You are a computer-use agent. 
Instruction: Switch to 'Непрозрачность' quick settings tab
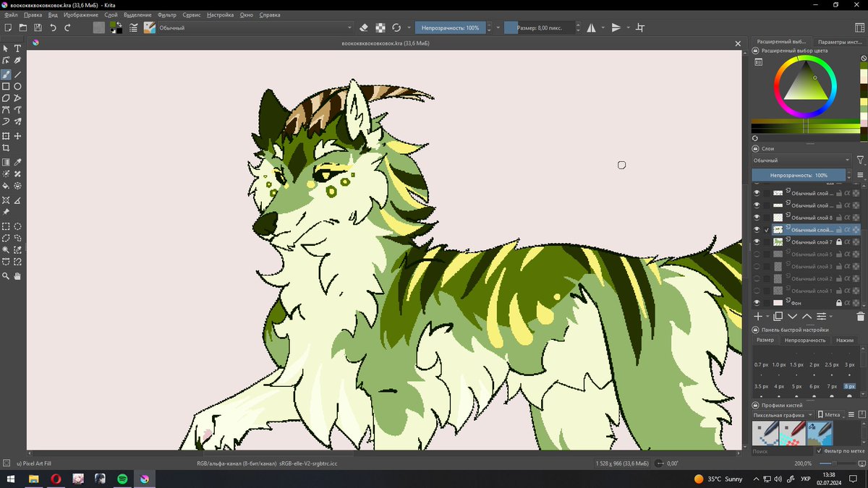coord(805,340)
